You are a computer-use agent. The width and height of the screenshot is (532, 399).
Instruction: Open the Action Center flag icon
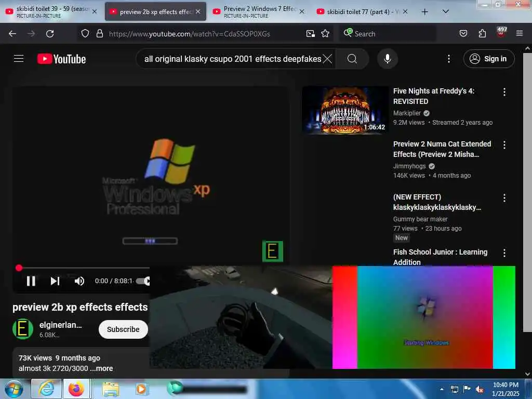coord(467,389)
